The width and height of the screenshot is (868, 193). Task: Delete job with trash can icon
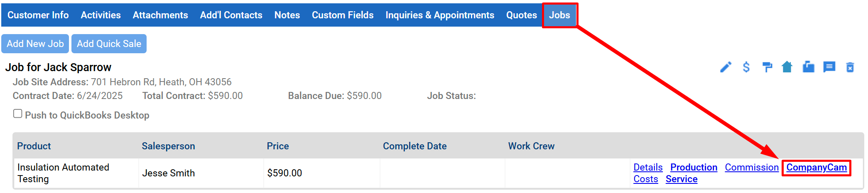pyautogui.click(x=850, y=67)
